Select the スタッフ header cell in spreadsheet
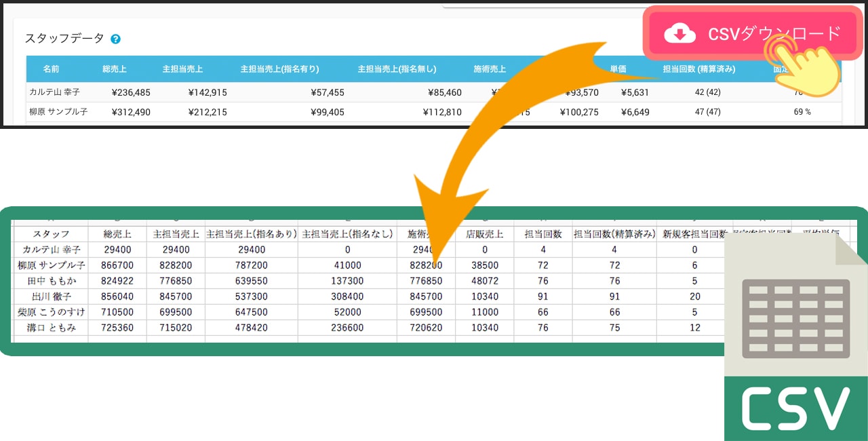Viewport: 868px width, 441px height. [52, 234]
